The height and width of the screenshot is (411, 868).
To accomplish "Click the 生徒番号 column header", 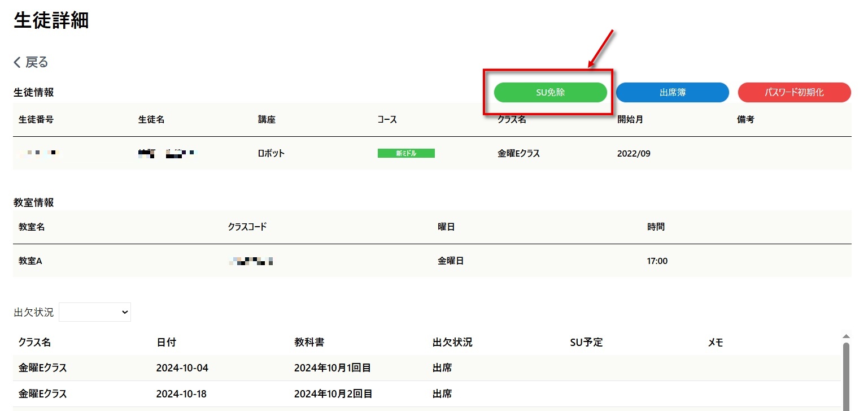I will (x=36, y=120).
